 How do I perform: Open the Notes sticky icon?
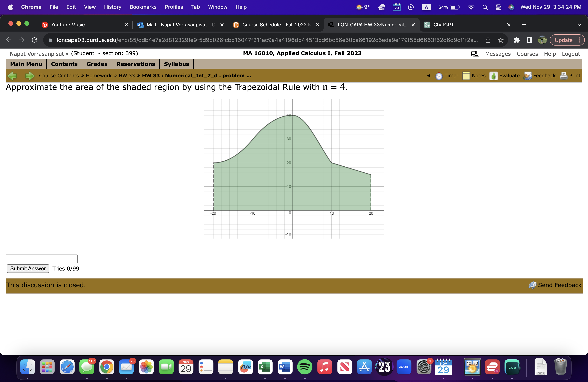point(466,76)
